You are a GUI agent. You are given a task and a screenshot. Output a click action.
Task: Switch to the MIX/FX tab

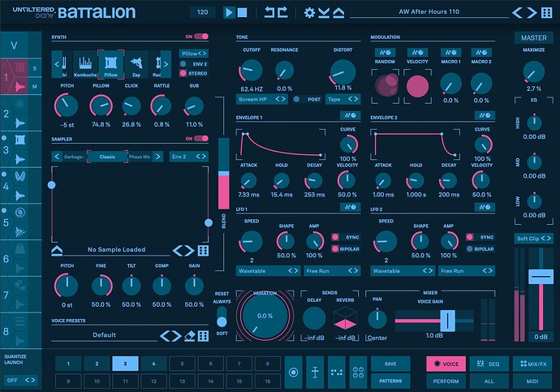pyautogui.click(x=532, y=364)
